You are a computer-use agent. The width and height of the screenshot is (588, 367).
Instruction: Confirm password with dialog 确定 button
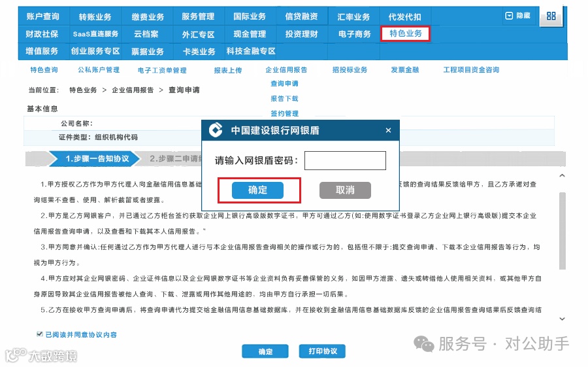257,190
